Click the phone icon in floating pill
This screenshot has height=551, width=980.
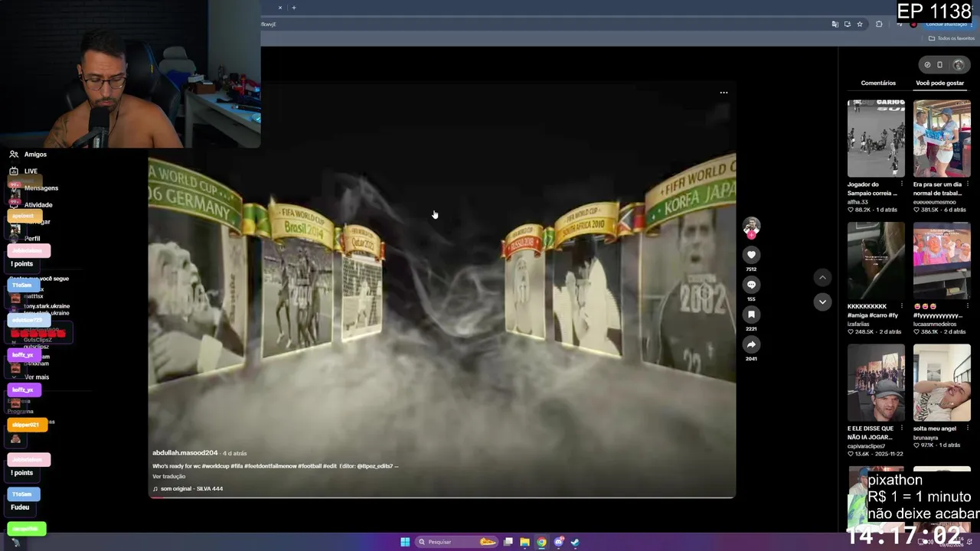click(x=940, y=65)
